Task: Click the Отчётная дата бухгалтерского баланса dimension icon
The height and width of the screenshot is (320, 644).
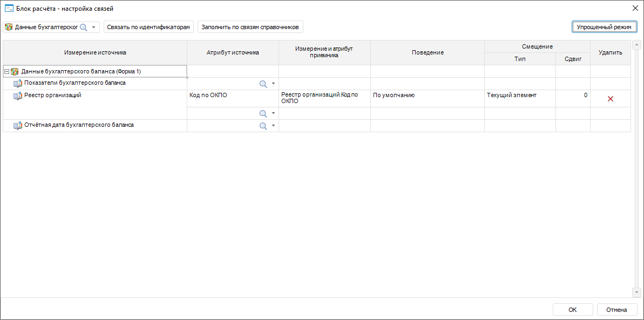Action: pyautogui.click(x=18, y=125)
